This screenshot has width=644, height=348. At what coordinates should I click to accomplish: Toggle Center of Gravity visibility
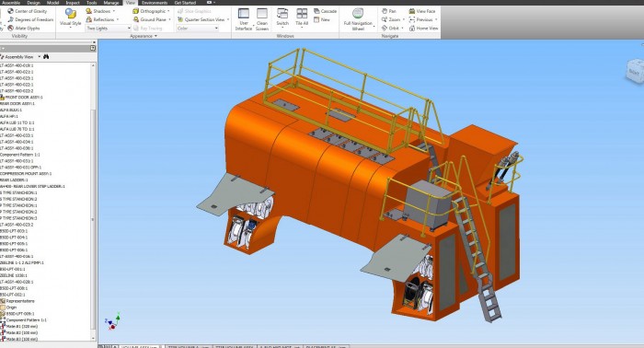pos(27,11)
